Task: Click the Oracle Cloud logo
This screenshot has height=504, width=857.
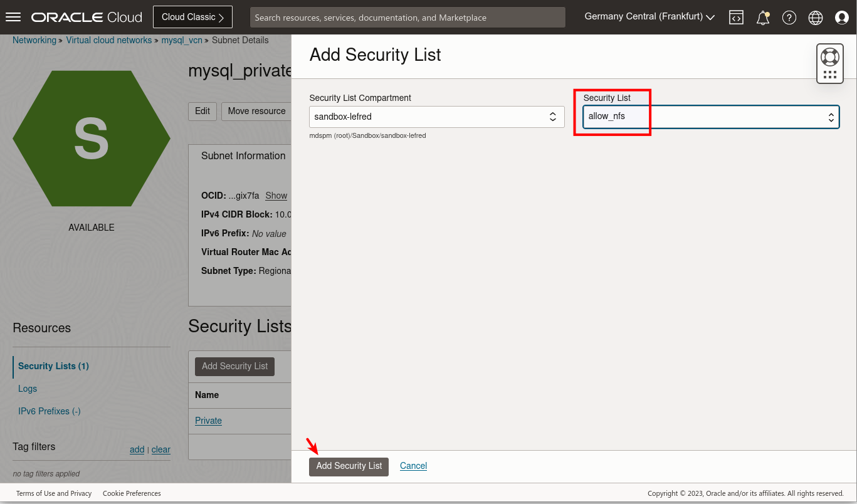Action: pyautogui.click(x=86, y=16)
